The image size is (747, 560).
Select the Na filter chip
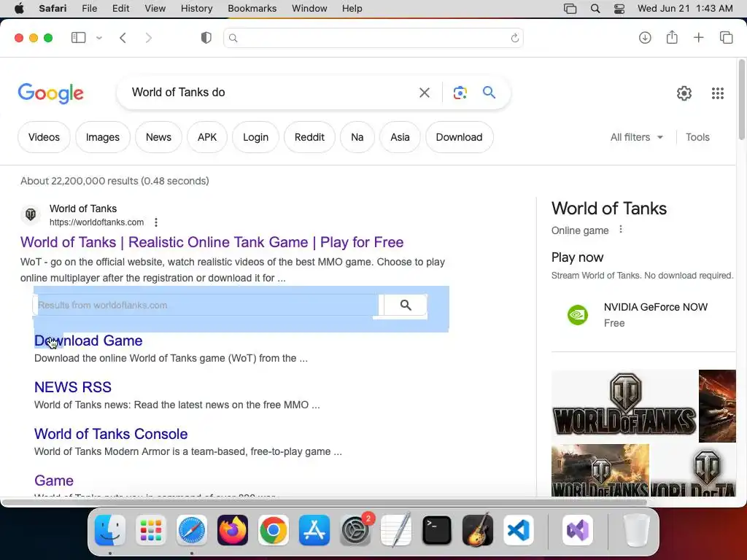tap(357, 137)
